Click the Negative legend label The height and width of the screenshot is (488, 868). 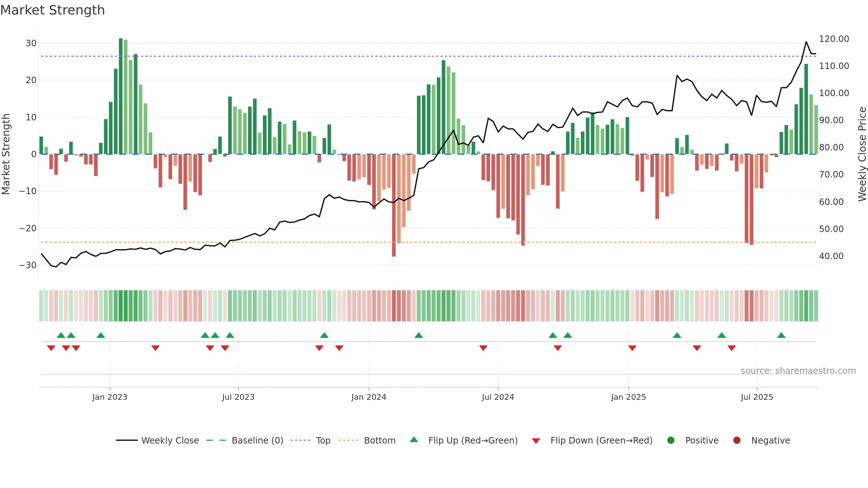(x=770, y=440)
